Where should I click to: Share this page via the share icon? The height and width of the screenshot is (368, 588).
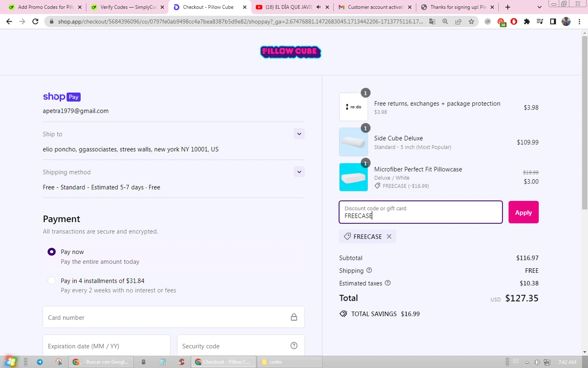tap(458, 22)
